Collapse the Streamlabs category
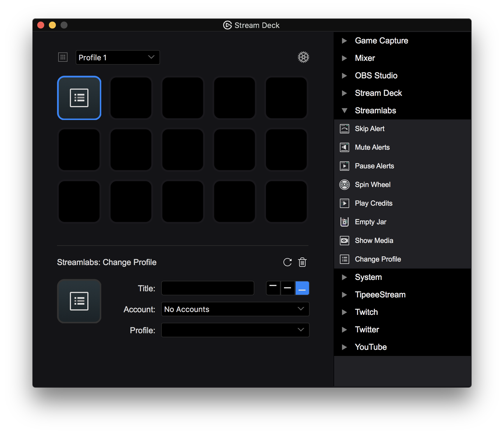 pyautogui.click(x=344, y=110)
